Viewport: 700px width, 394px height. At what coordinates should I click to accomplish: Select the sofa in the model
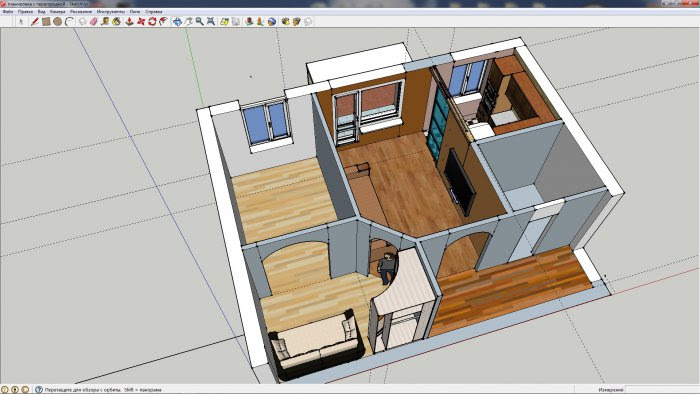tap(317, 345)
